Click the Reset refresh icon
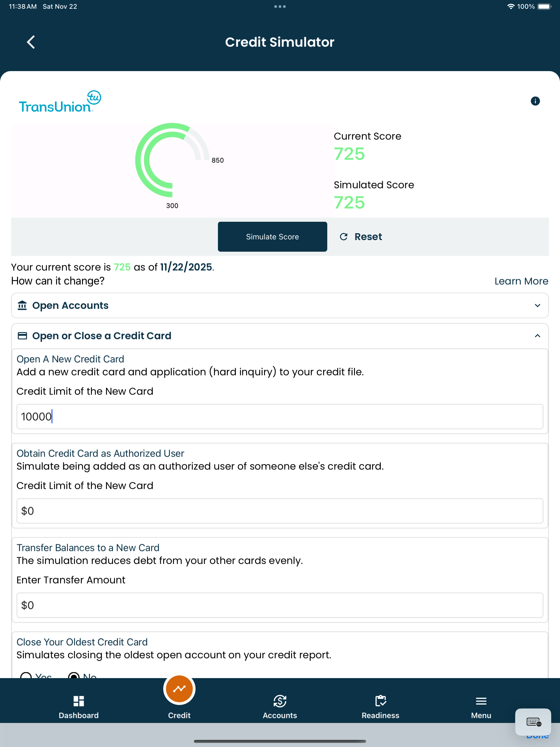Image resolution: width=560 pixels, height=747 pixels. 343,237
